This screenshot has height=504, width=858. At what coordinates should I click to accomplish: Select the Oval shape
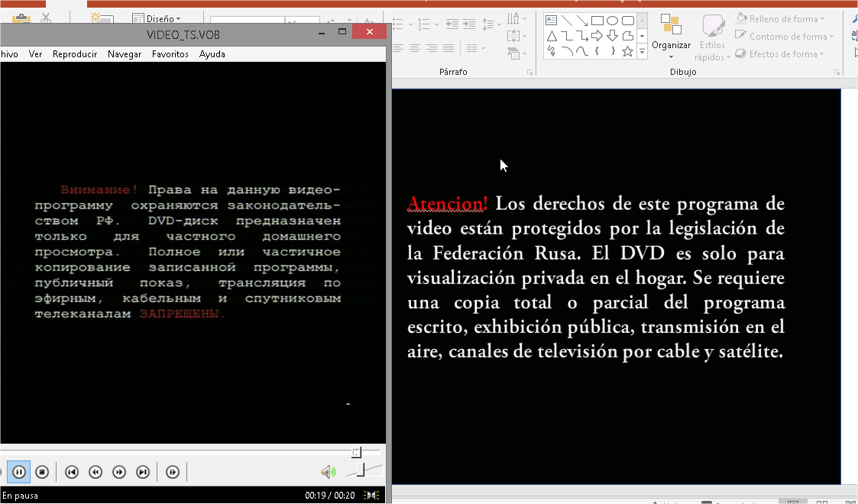[x=612, y=21]
